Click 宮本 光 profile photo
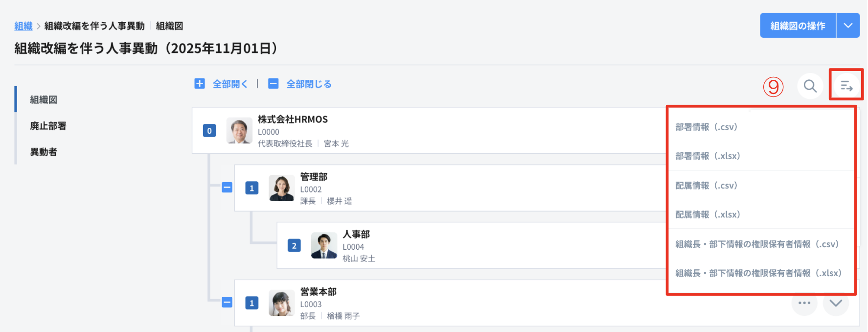868x332 pixels. click(x=239, y=131)
